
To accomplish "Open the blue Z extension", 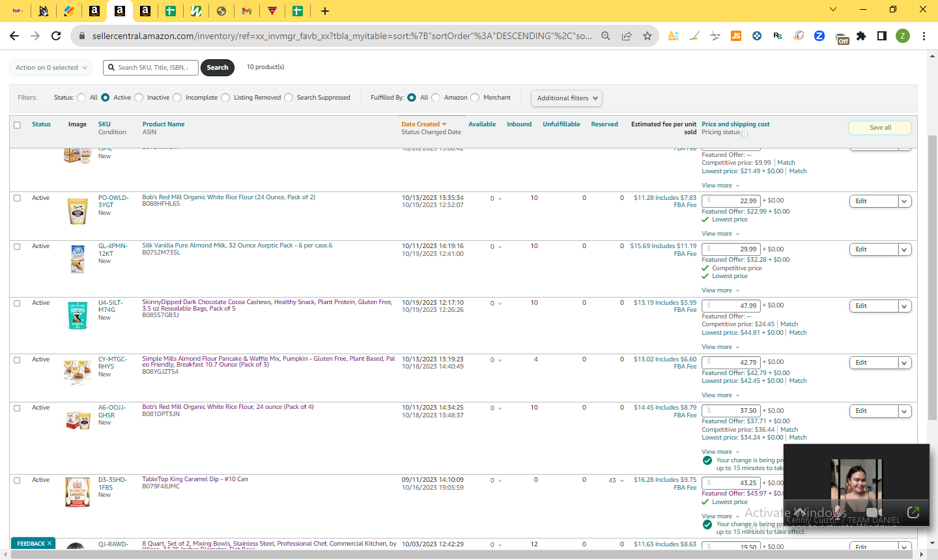I will pyautogui.click(x=819, y=36).
